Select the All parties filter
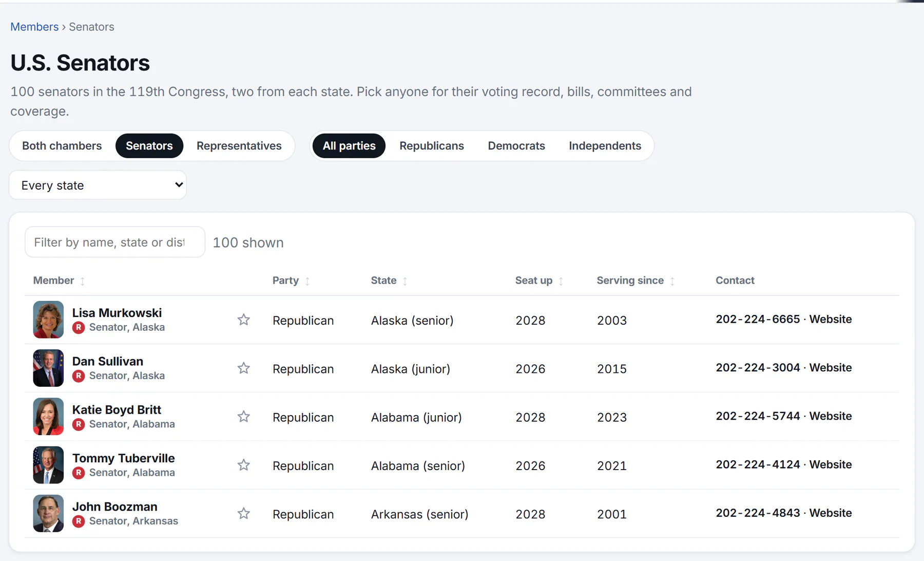Screen dimensions: 924x561 [x=349, y=146]
